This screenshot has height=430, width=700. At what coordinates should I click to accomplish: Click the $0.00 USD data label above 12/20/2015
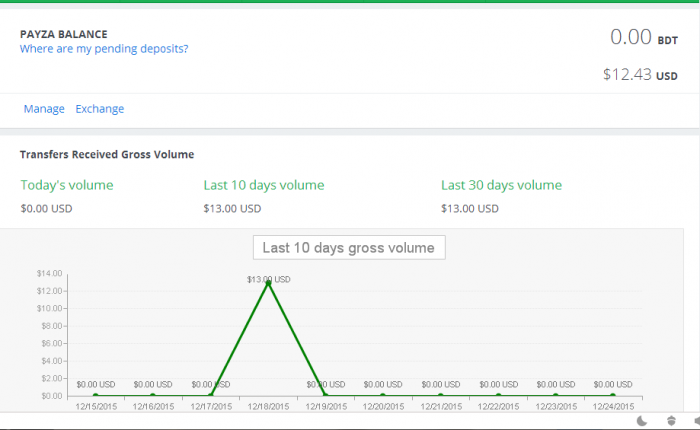383,384
